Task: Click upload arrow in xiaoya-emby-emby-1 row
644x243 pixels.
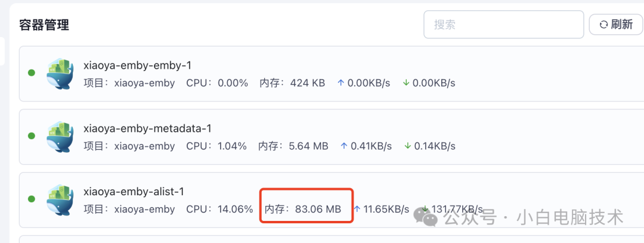Action: 341,82
